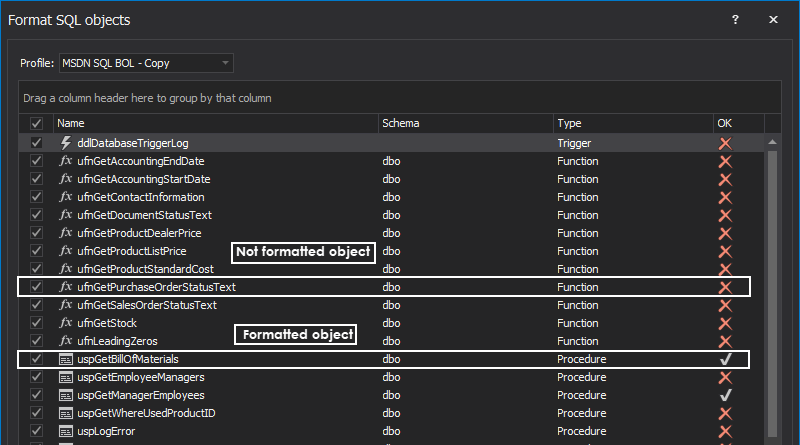
Task: Toggle the select-all checkbox in the header
Action: click(x=37, y=123)
